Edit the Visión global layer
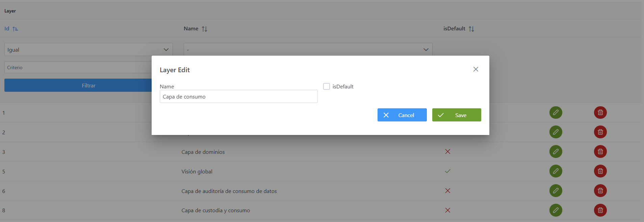 (556, 171)
